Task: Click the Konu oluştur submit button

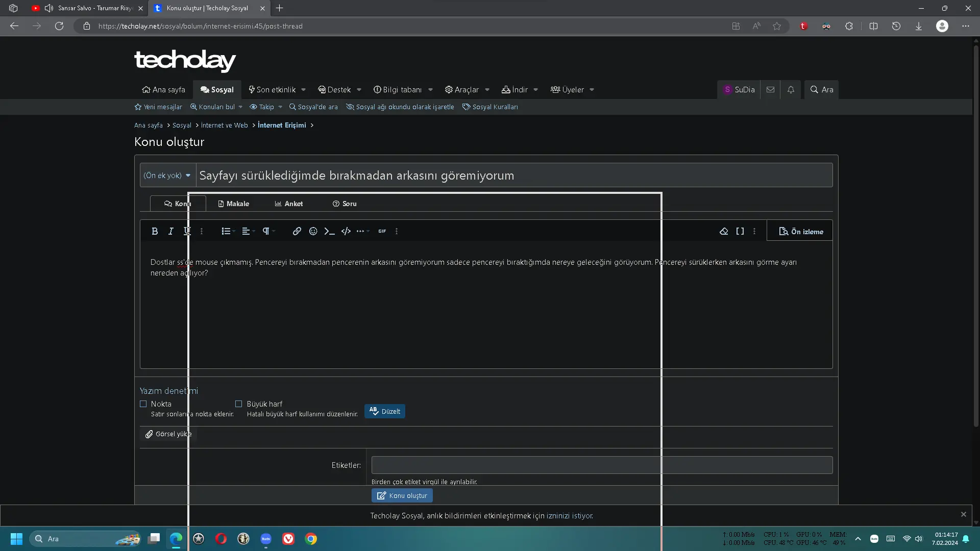Action: [402, 495]
